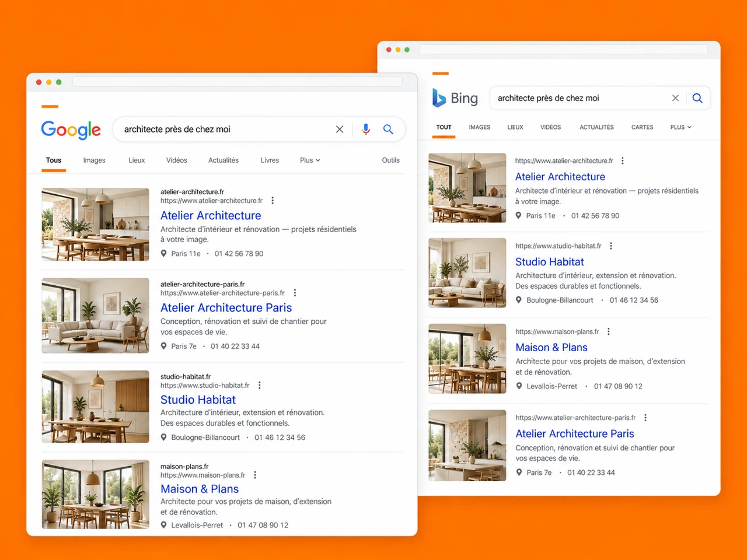This screenshot has width=747, height=560.
Task: Clear the Google search box
Action: pos(340,129)
